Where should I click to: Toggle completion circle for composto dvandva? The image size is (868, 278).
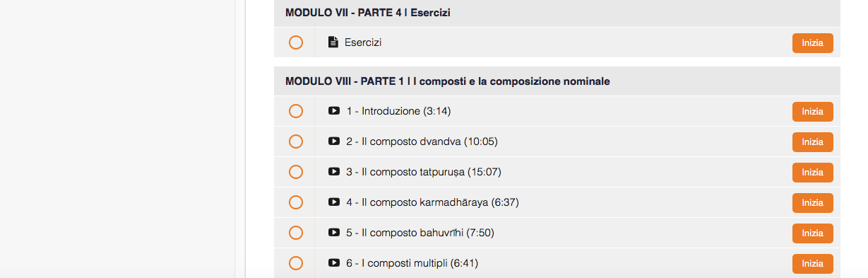[296, 141]
